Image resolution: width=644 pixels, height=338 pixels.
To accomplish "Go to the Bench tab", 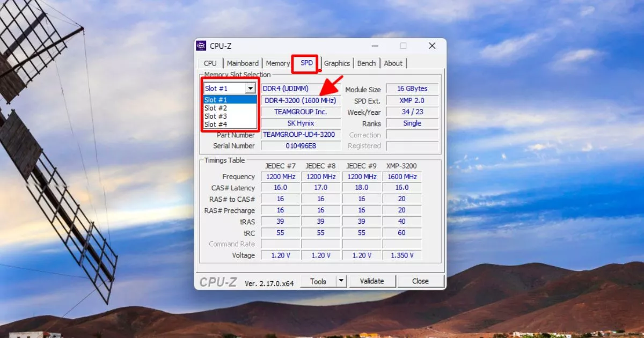I will [x=367, y=63].
